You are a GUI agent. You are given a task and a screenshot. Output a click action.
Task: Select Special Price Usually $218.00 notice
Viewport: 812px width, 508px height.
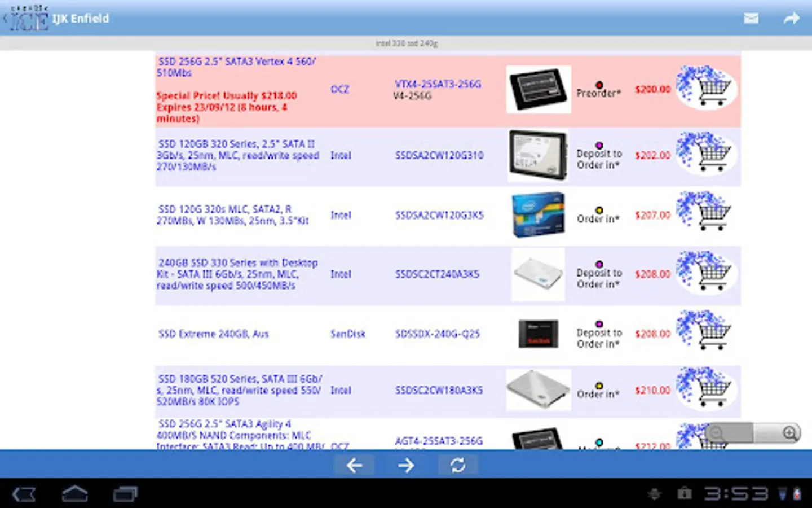pyautogui.click(x=227, y=107)
